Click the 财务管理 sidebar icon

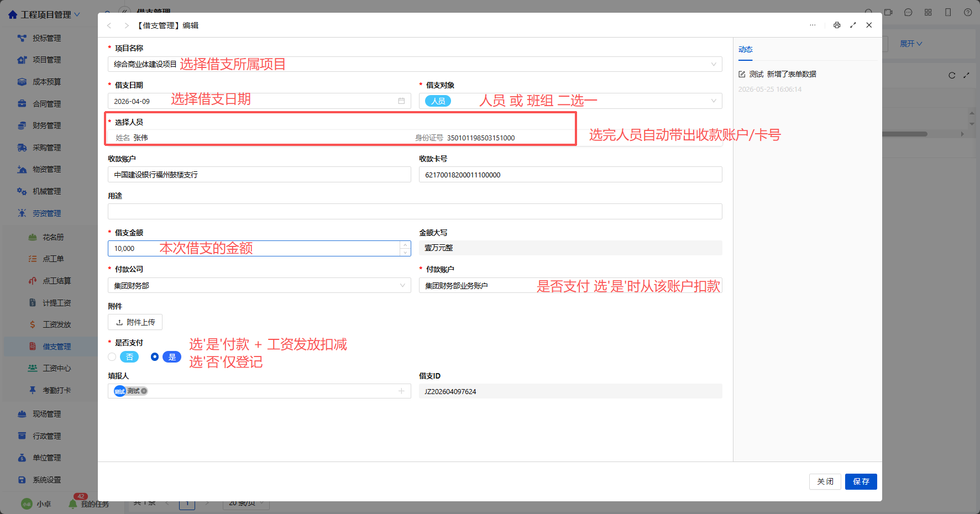pos(22,125)
